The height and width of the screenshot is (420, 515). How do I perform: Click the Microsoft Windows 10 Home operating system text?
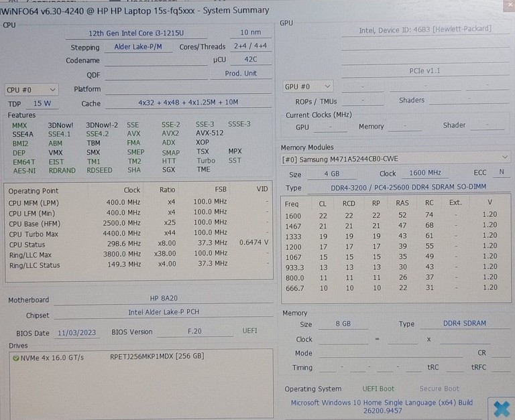(x=382, y=407)
